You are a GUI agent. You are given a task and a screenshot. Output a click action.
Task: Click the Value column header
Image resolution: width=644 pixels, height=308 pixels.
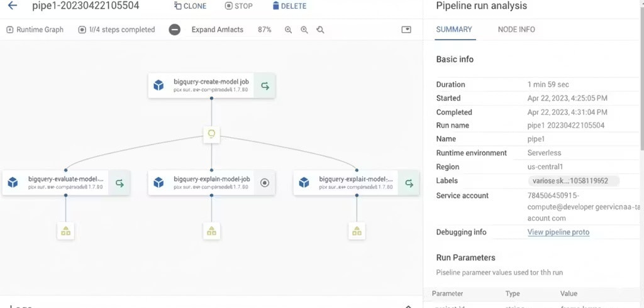click(x=569, y=294)
